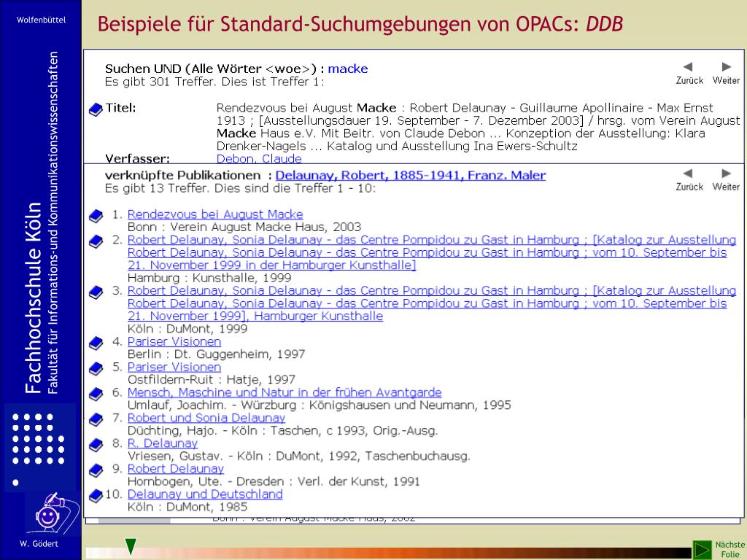Click the green Nächste Folie arrow icon
The width and height of the screenshot is (747, 560).
coord(702,550)
